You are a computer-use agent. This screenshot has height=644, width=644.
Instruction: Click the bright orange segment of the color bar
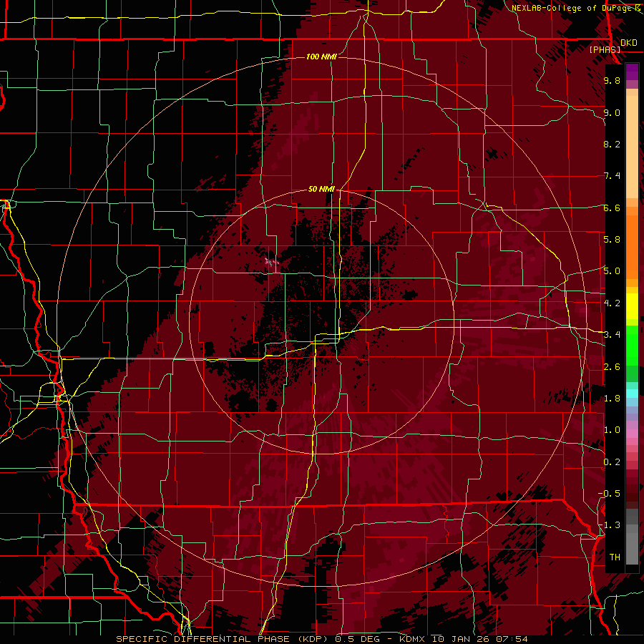[632, 246]
